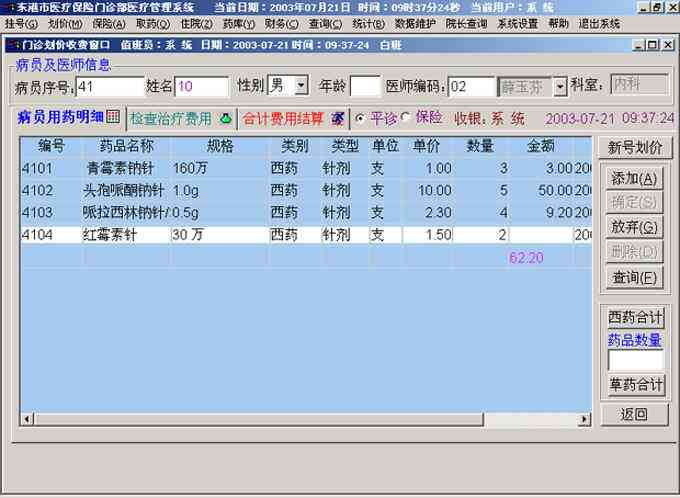
Task: Click the green flask icon on 检查治疗费用 tab
Action: pyautogui.click(x=226, y=118)
